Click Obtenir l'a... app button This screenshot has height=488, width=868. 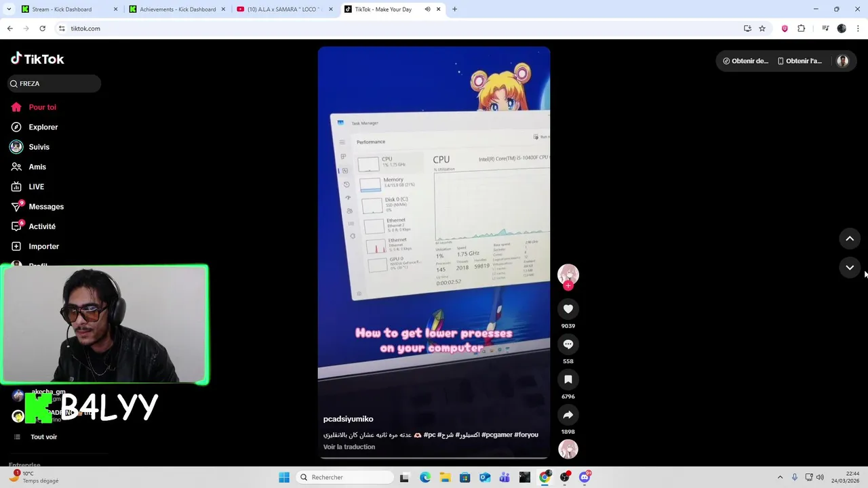coord(800,61)
